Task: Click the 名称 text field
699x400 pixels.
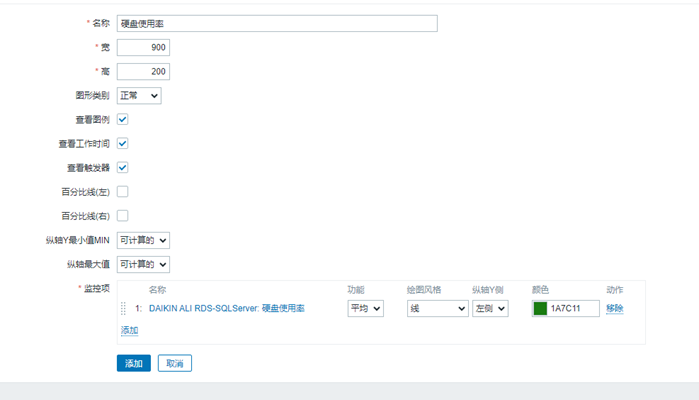Action: point(277,23)
